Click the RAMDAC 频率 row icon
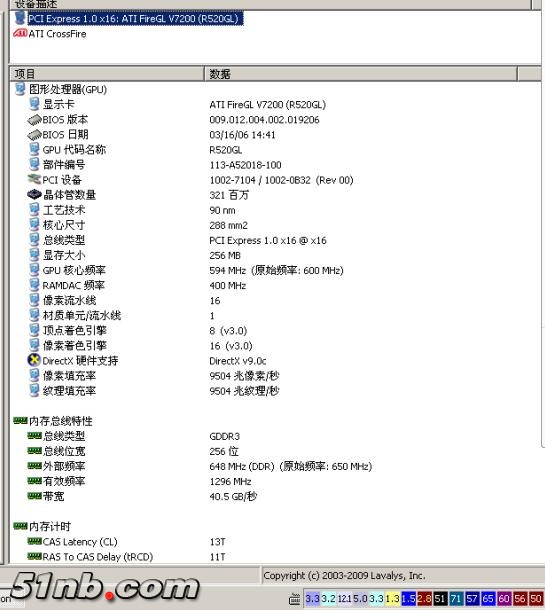545x610 pixels. pos(34,285)
